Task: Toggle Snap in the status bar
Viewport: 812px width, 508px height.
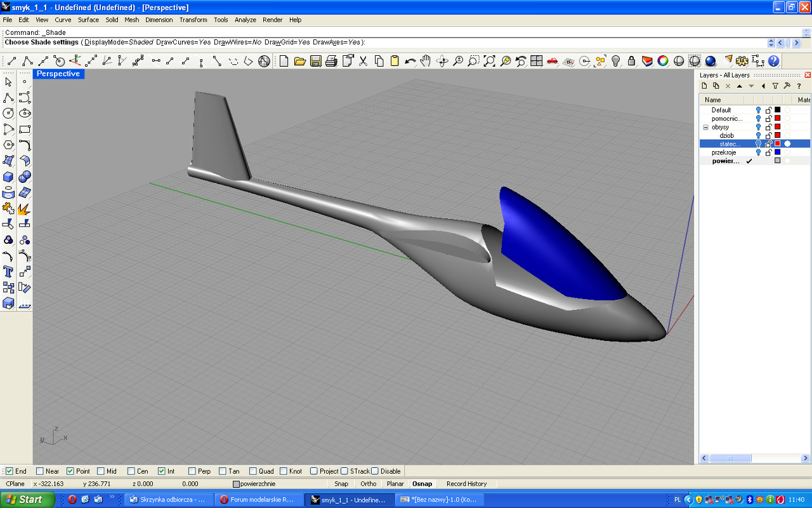Action: coord(341,484)
